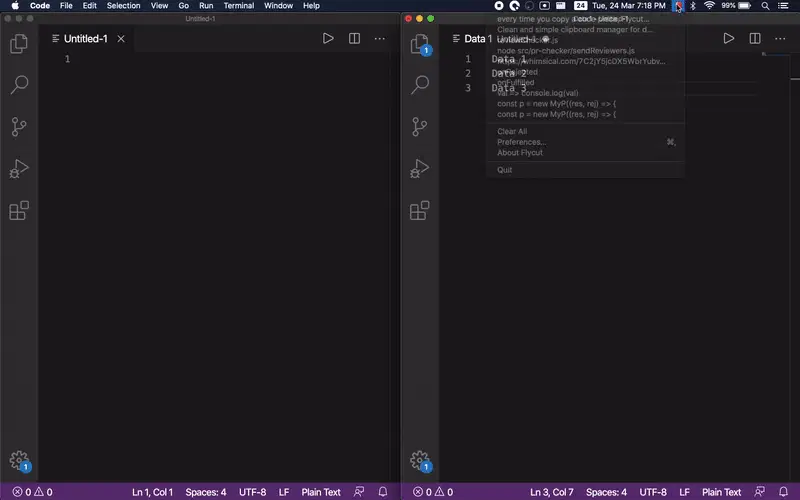Open Run and Debug in Untitled-1 window

(x=19, y=168)
